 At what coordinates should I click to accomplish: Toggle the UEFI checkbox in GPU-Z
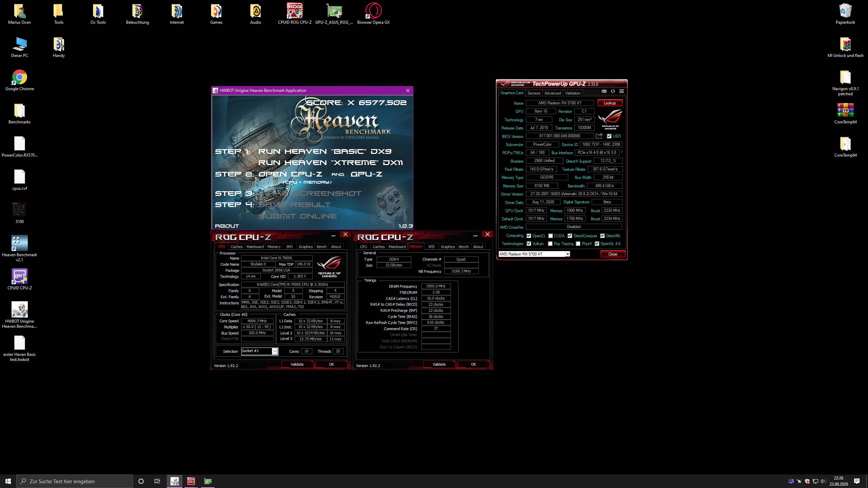[609, 136]
